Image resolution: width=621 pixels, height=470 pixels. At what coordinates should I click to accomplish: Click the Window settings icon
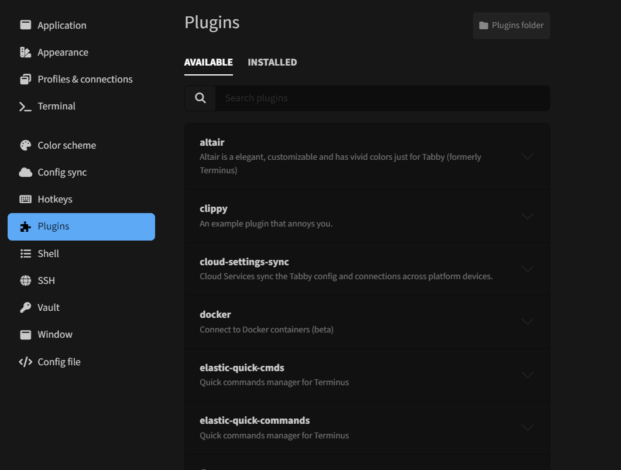[x=25, y=335]
